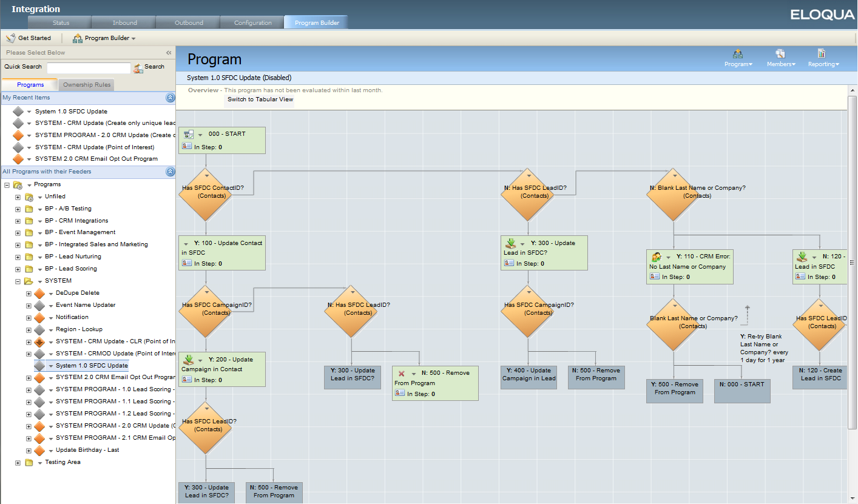Click the DeDupe Delete program diamond icon

(40, 294)
